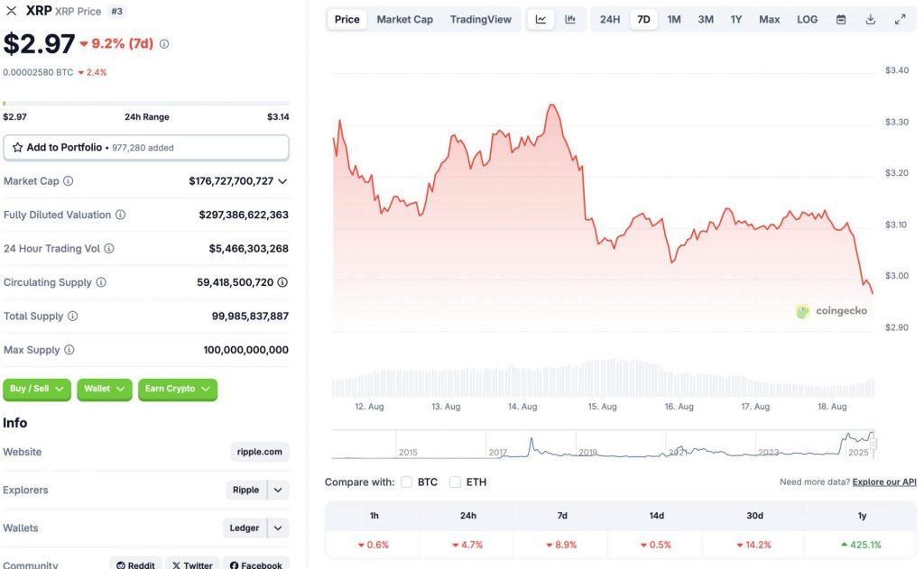Open the date range calendar icon
Image resolution: width=924 pixels, height=569 pixels.
[x=841, y=19]
